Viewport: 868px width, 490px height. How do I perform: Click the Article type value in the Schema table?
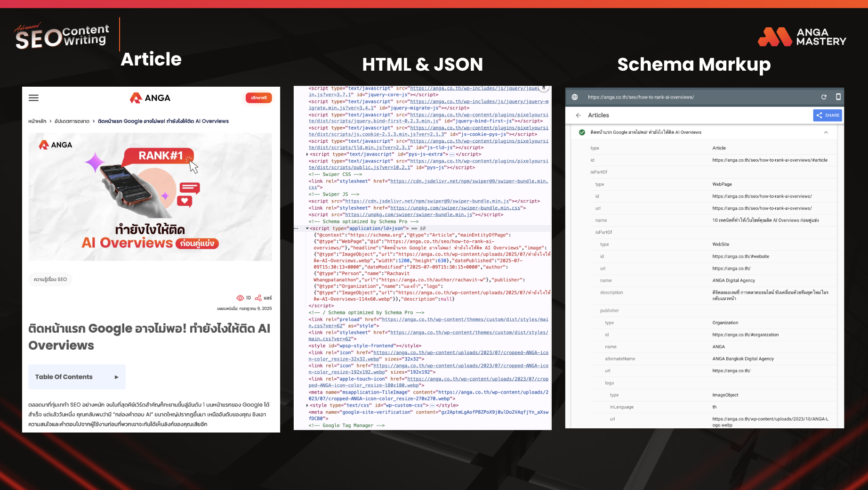(x=719, y=148)
